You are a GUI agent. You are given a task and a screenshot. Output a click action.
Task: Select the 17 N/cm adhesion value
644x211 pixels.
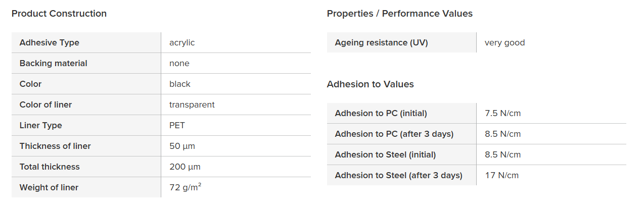[501, 175]
